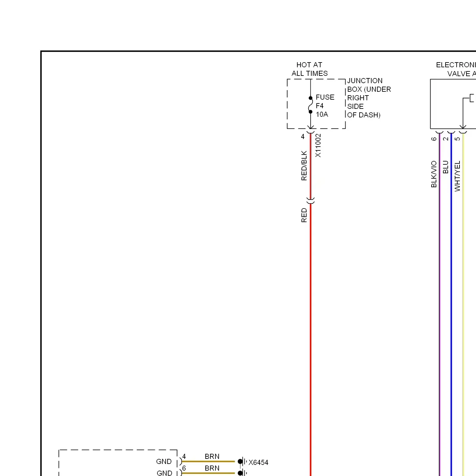Select connector label "X11002"
Image resolution: width=476 pixels, height=476 pixels.
318,145
